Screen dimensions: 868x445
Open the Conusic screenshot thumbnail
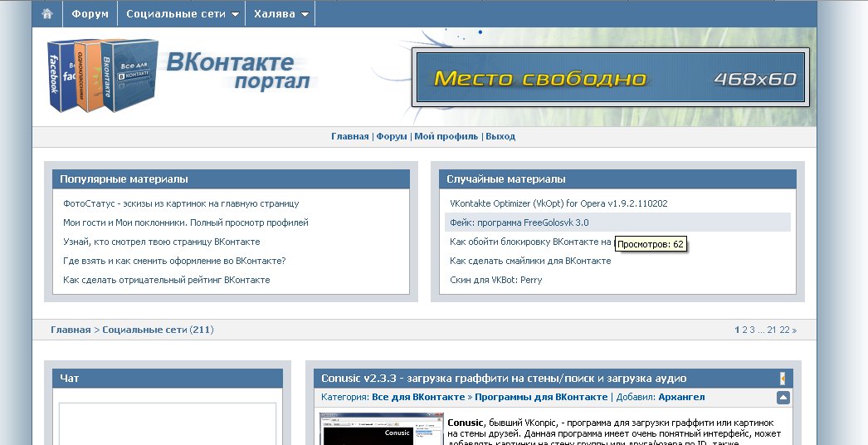pos(382,428)
